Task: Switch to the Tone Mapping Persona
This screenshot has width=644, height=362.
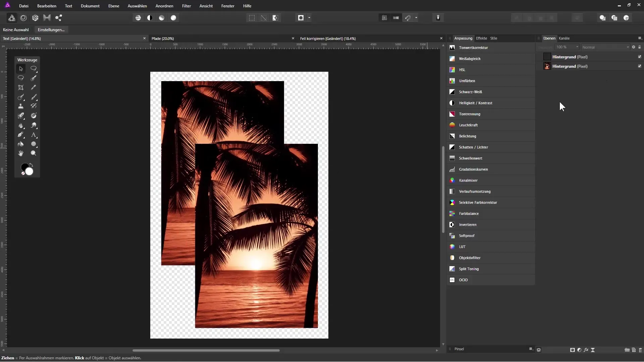Action: [x=47, y=18]
